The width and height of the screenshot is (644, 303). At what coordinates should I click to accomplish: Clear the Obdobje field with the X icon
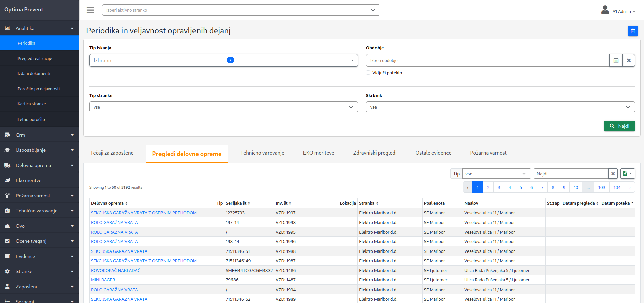click(x=629, y=60)
